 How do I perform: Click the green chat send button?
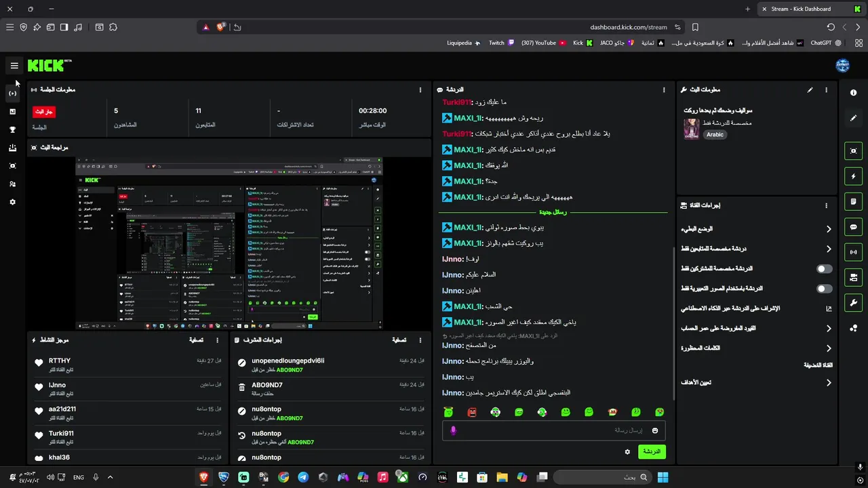coord(652,451)
